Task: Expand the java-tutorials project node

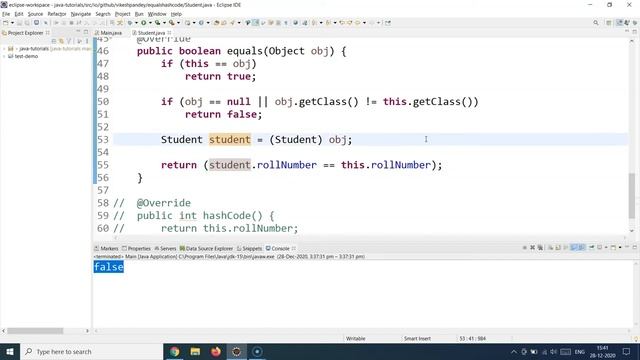Action: [x=4, y=49]
